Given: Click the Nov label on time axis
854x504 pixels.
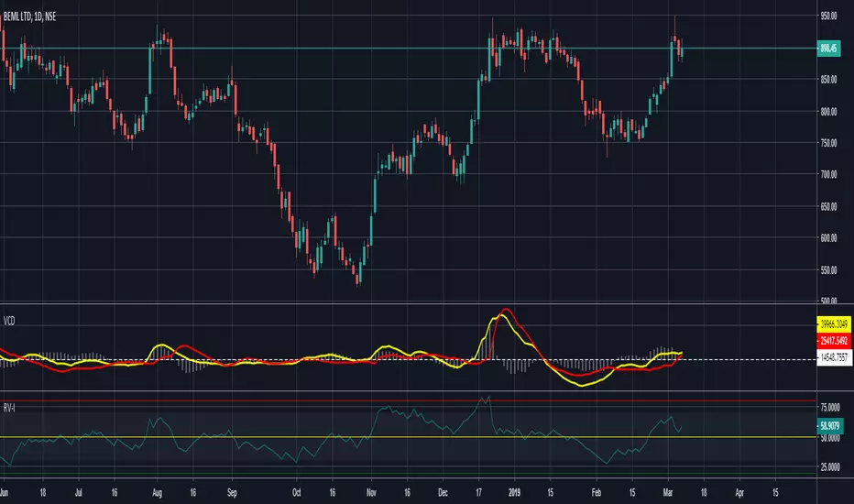Looking at the screenshot, I should point(371,493).
